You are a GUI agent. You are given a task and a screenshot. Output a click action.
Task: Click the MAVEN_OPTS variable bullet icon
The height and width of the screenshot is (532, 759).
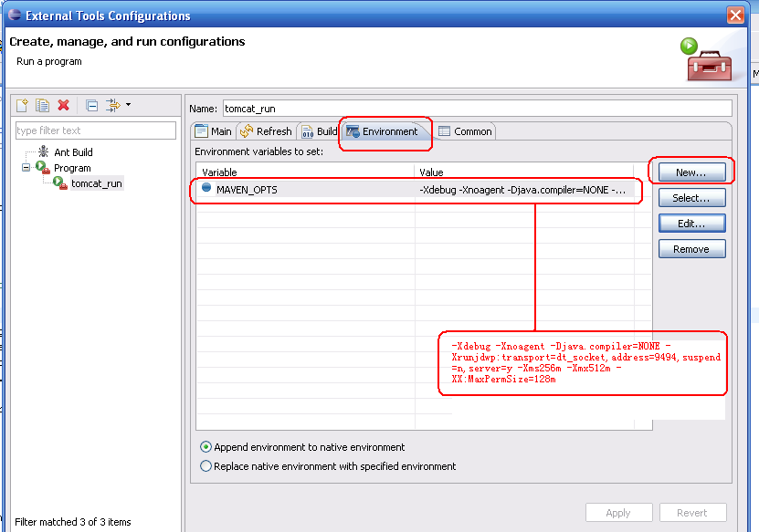pyautogui.click(x=206, y=188)
